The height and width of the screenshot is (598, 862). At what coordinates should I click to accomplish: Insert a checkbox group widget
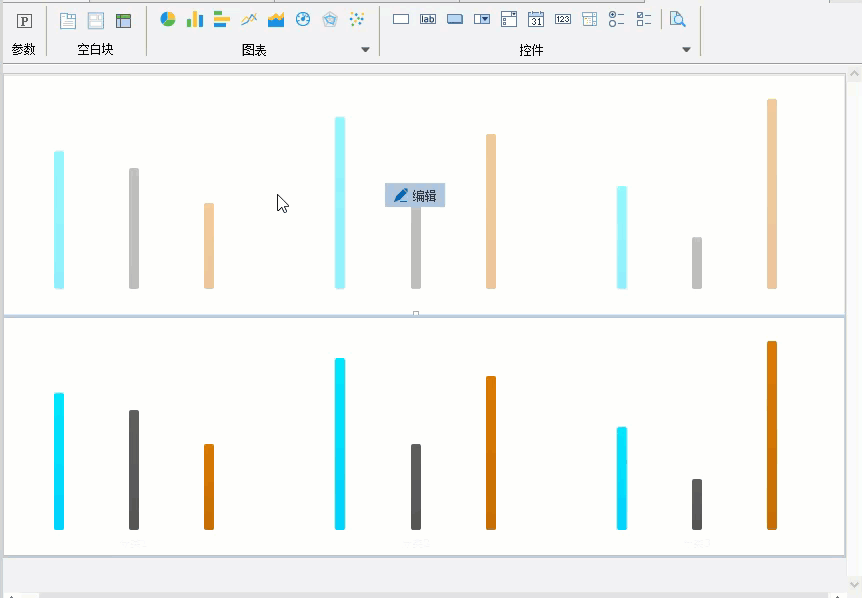click(644, 19)
